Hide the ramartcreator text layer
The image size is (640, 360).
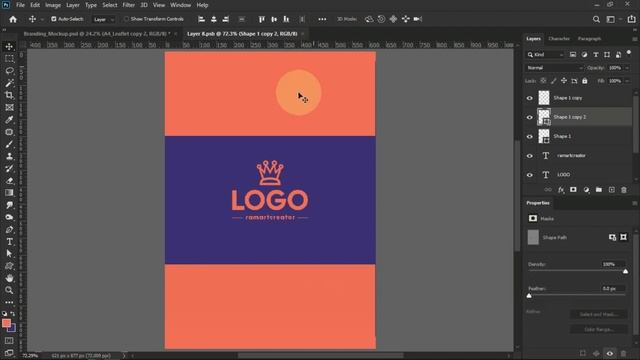click(529, 156)
